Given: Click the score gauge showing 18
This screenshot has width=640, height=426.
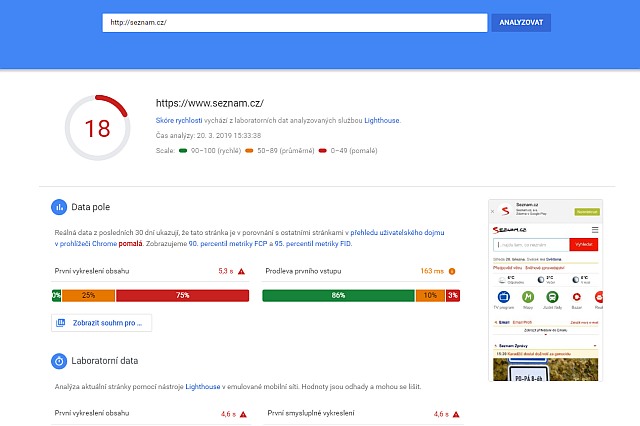Looking at the screenshot, I should click(x=98, y=128).
